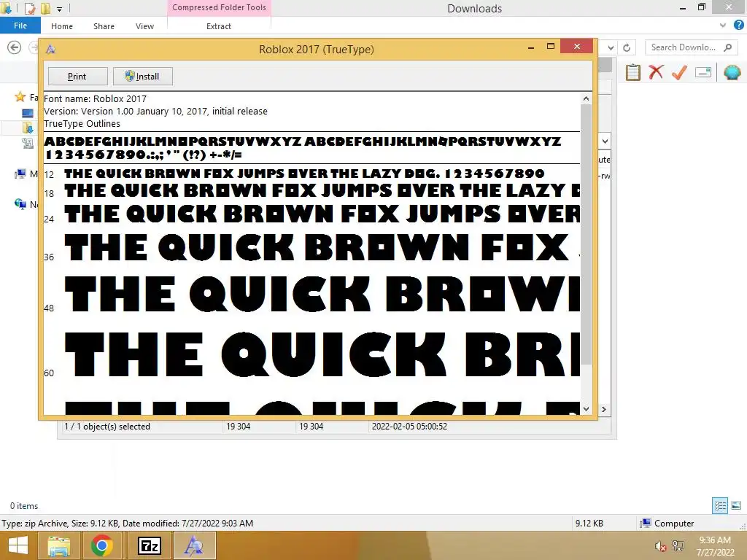Expand the ribbon with chevron arrow
The image size is (747, 560).
pyautogui.click(x=723, y=26)
